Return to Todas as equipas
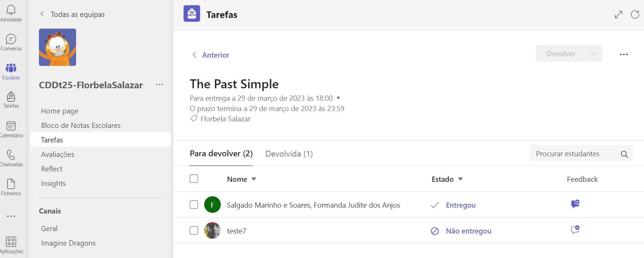The image size is (644, 258). point(72,14)
